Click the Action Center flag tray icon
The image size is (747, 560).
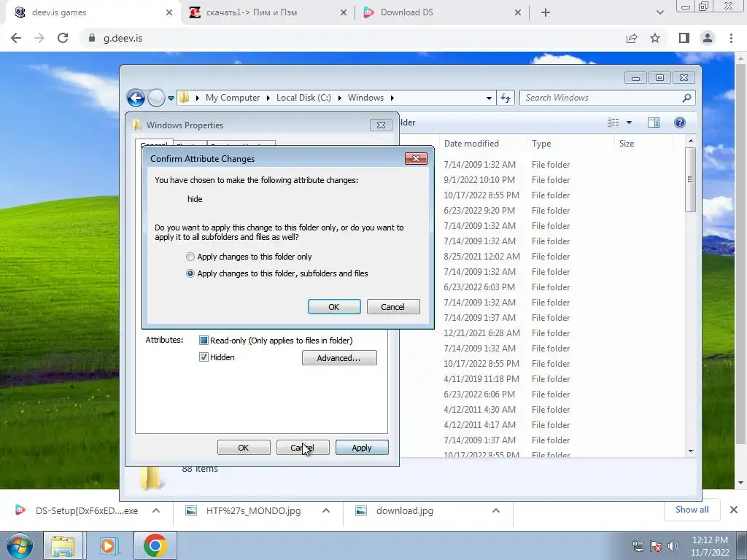tap(656, 546)
